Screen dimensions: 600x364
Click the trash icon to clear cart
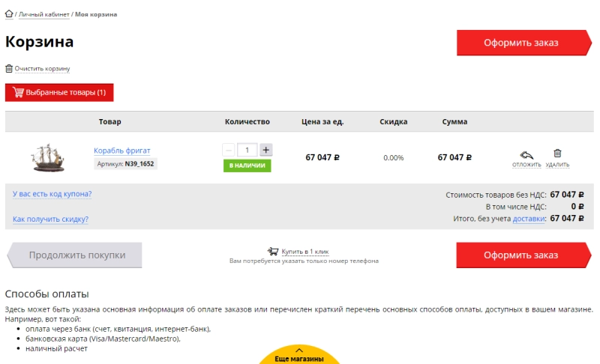pos(9,68)
